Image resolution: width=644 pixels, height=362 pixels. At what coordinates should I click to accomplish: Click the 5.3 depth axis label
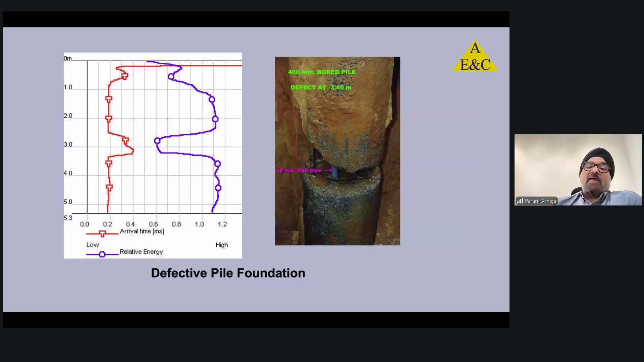tap(68, 218)
